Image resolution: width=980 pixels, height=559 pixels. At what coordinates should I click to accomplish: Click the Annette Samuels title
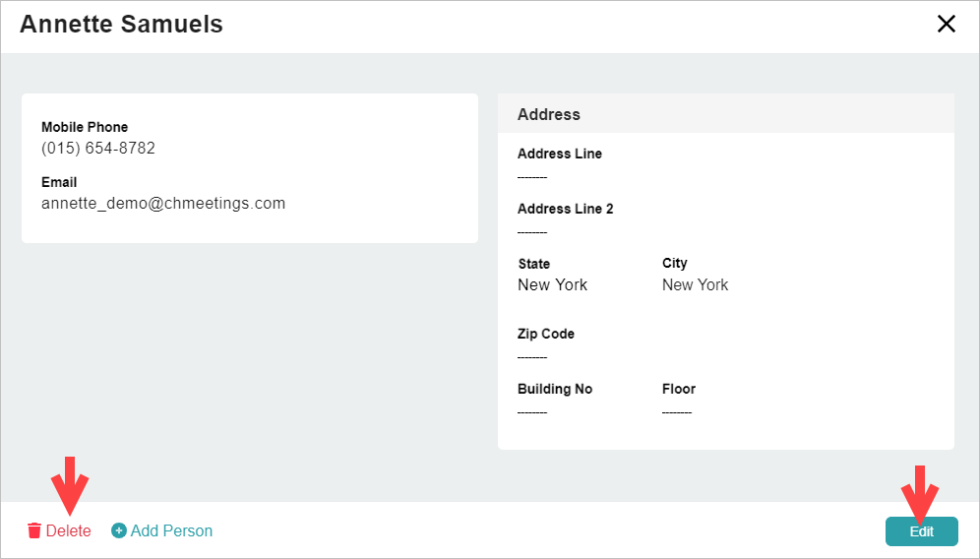[121, 25]
